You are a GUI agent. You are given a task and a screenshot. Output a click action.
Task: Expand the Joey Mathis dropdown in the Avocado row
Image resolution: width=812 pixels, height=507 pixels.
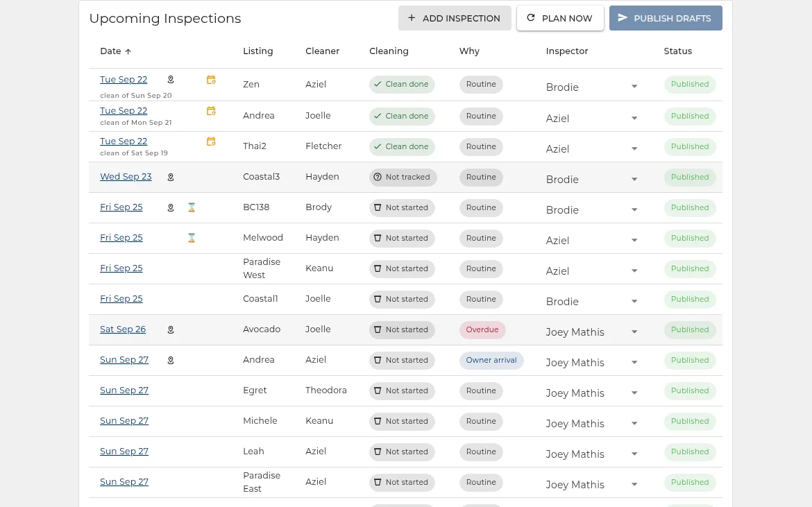[634, 332]
